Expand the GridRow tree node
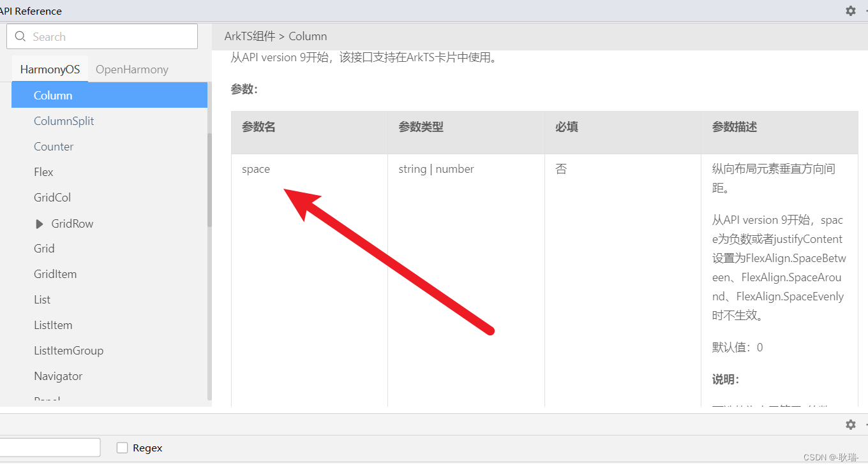 click(40, 224)
